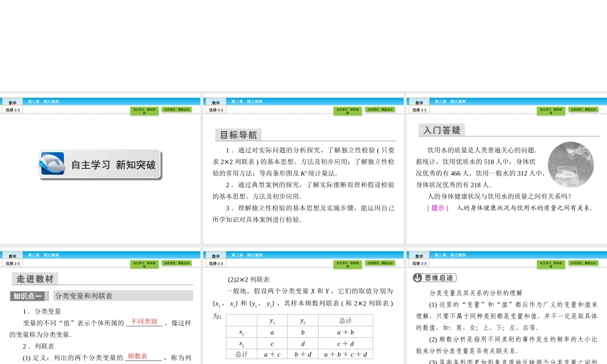Click the red answer 频数表

click(137, 356)
